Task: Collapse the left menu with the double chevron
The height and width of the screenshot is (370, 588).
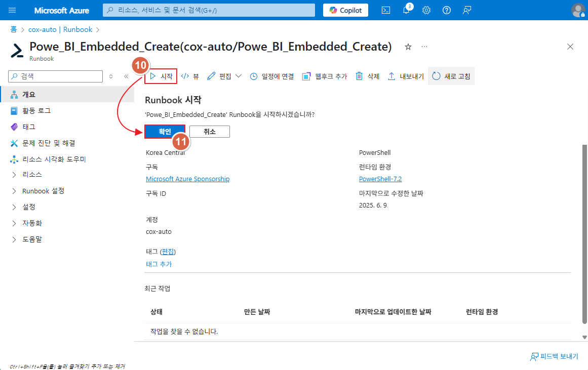Action: [x=126, y=76]
